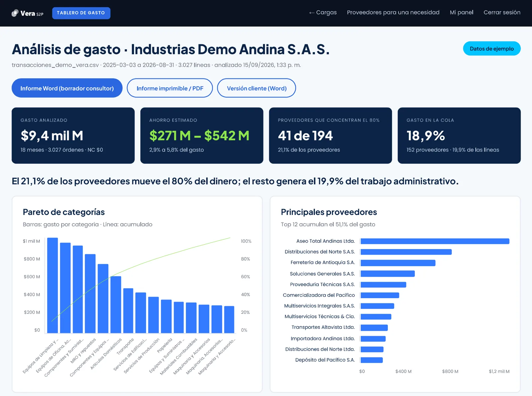Click the 41 de 194 value

[x=305, y=135]
